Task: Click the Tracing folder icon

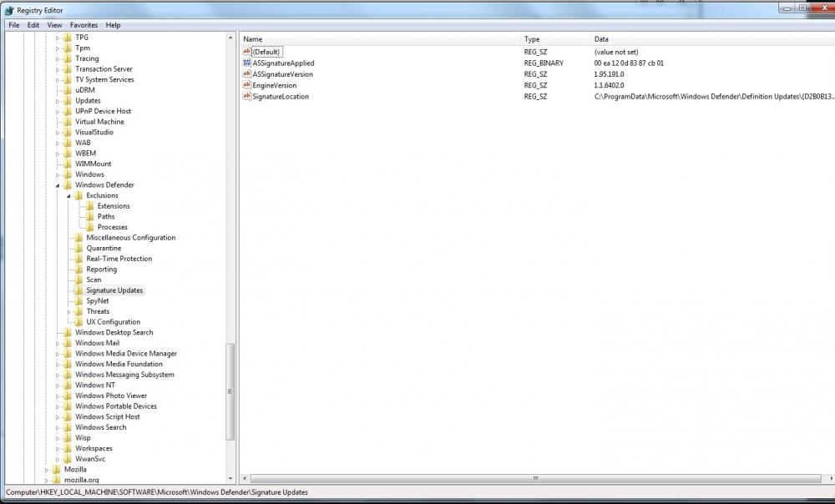Action: 67,58
